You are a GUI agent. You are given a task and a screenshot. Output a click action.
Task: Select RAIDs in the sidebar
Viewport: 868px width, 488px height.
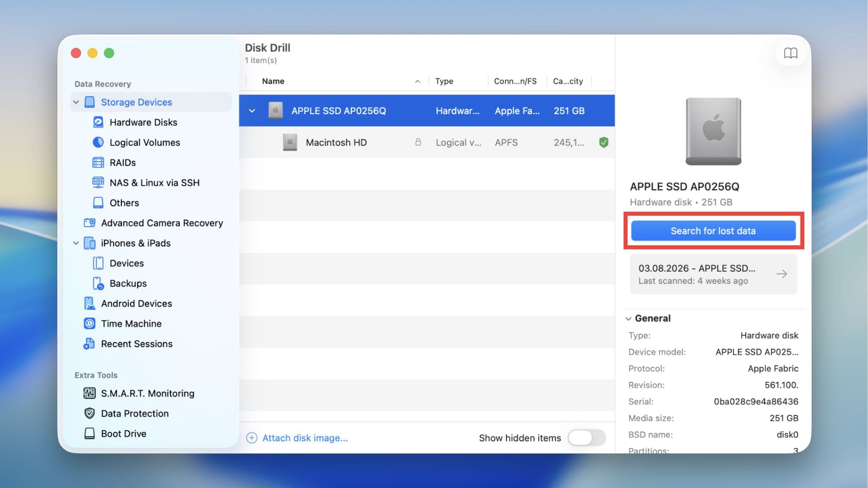pos(123,163)
